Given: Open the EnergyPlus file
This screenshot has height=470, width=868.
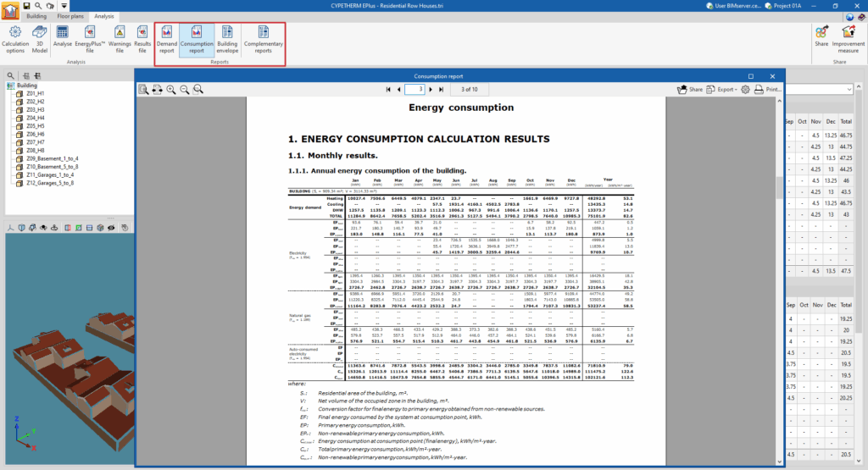Looking at the screenshot, I should [x=92, y=39].
